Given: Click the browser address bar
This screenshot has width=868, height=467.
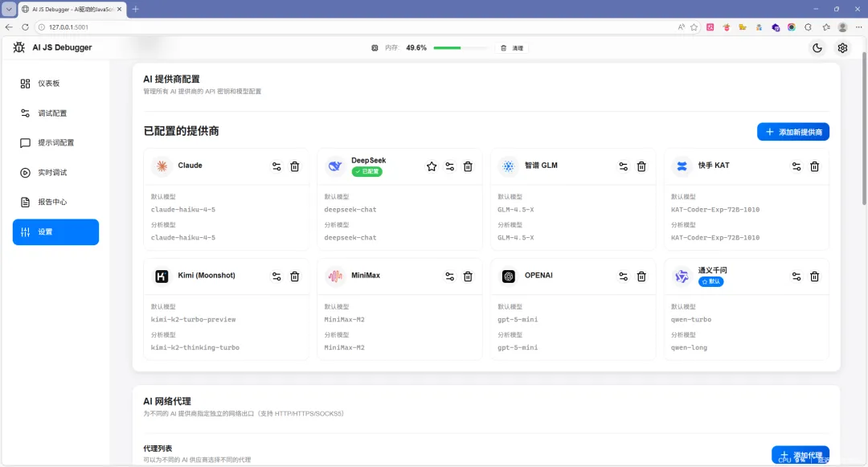Looking at the screenshot, I should pos(354,27).
